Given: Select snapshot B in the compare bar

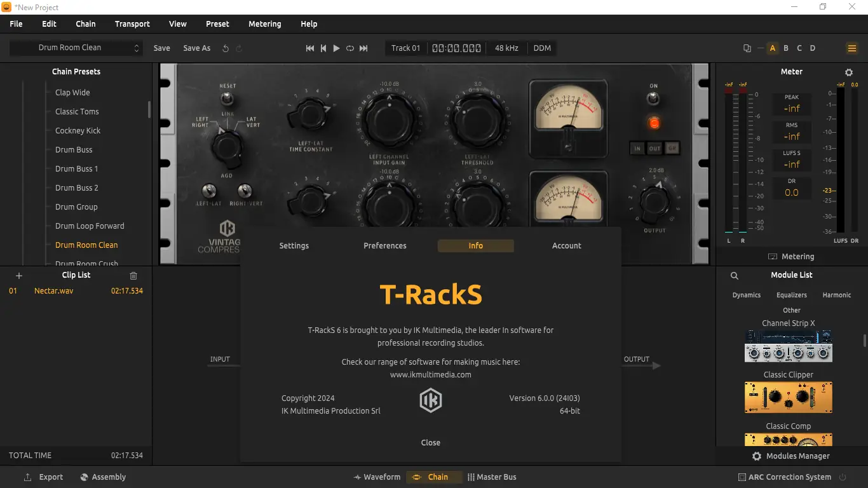Looking at the screenshot, I should tap(785, 48).
